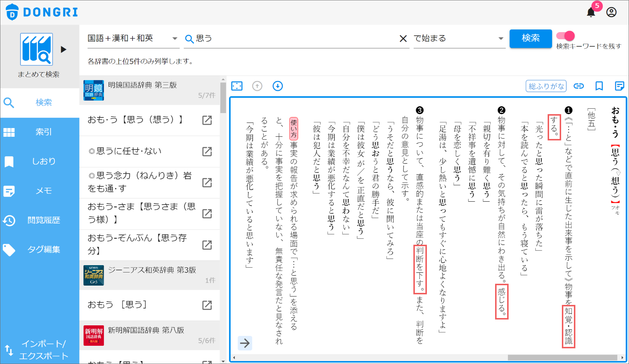The height and width of the screenshot is (364, 629).
Task: Open the で始まる match mode dropdown
Action: [459, 39]
